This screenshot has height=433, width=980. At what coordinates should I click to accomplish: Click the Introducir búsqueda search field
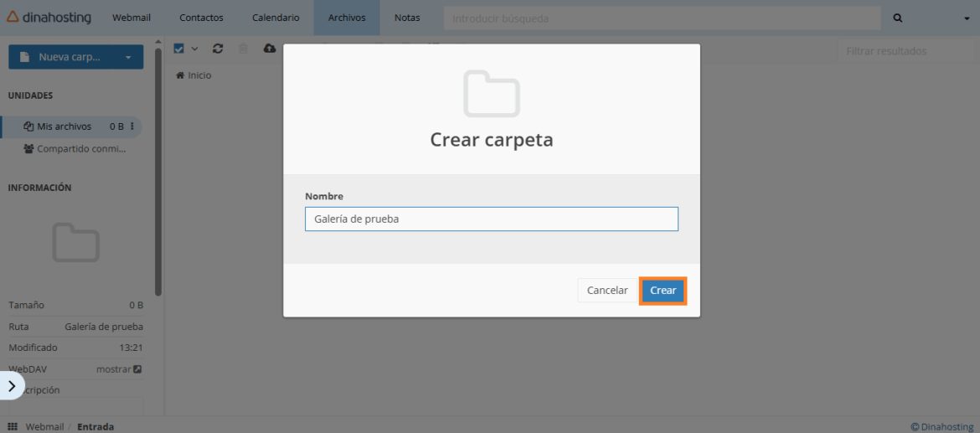click(662, 18)
